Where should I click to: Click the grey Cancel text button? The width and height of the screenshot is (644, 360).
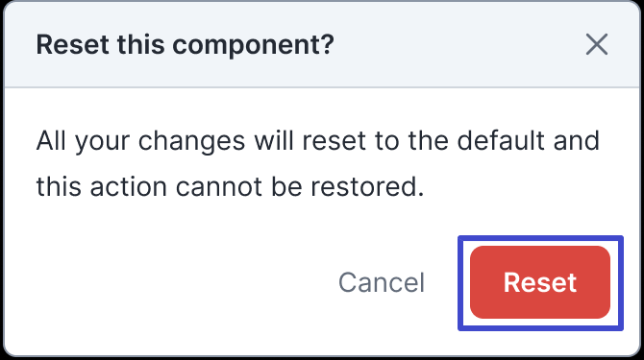click(382, 282)
